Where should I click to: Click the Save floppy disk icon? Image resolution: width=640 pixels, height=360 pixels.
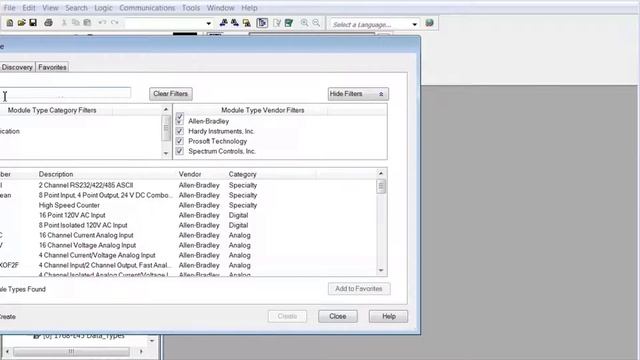(x=33, y=23)
